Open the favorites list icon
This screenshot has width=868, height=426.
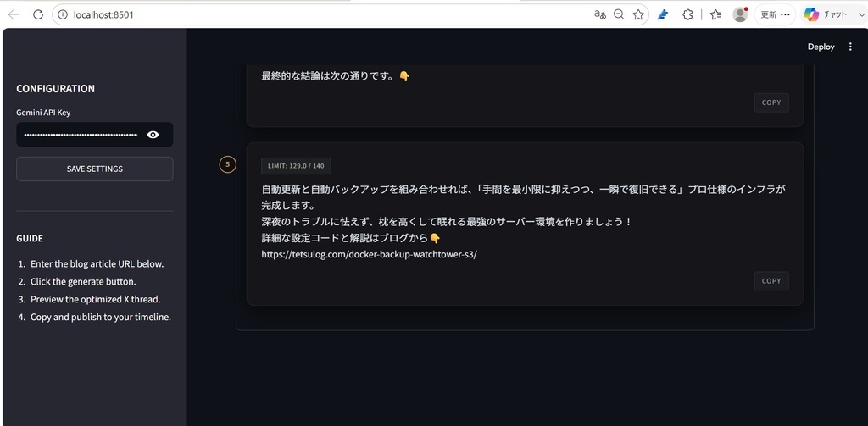click(715, 15)
